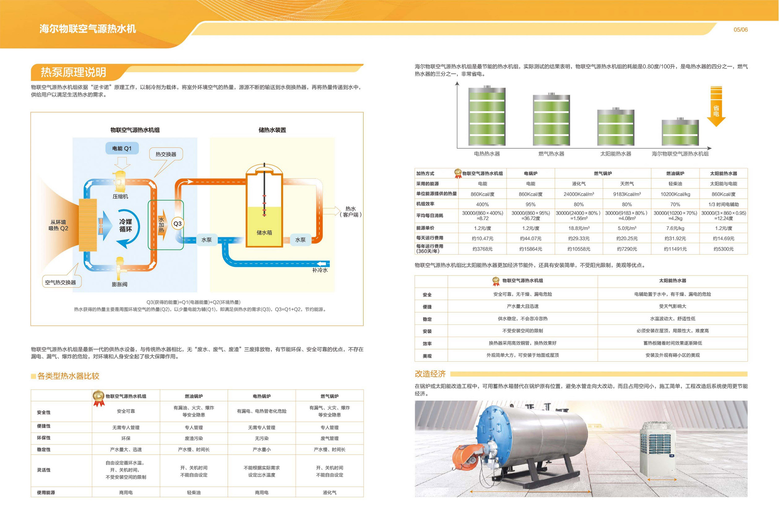Click the 废渣污染 cell

[194, 438]
